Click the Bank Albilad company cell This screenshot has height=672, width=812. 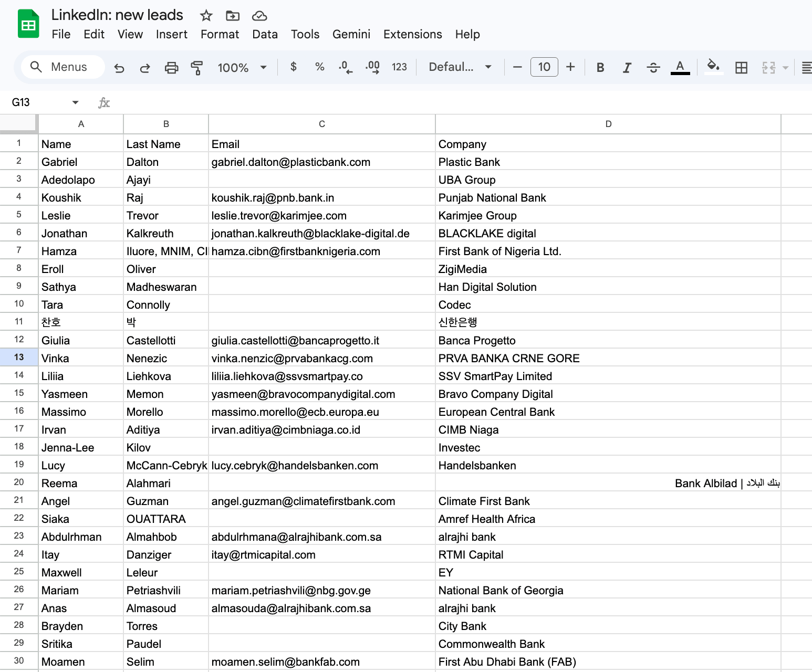click(608, 483)
